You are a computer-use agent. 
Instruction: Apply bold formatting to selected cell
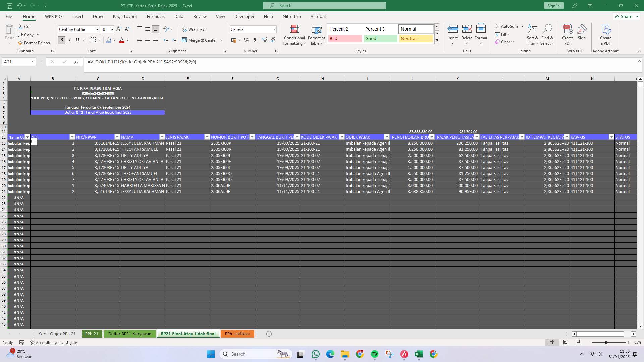click(61, 40)
